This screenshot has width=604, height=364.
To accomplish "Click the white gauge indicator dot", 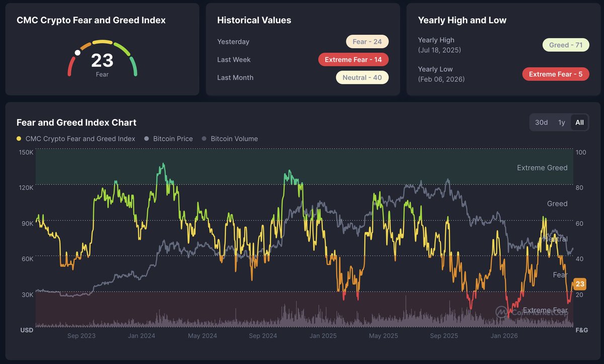I will tap(78, 52).
